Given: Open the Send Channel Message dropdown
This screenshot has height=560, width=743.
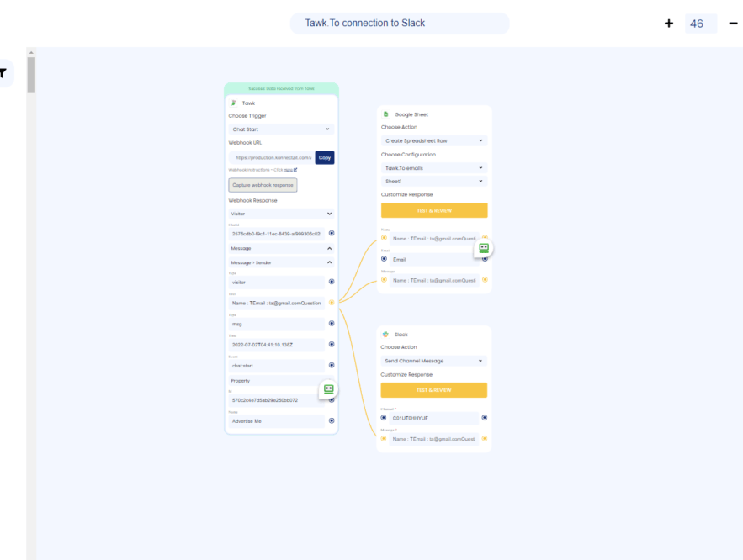Looking at the screenshot, I should [434, 360].
